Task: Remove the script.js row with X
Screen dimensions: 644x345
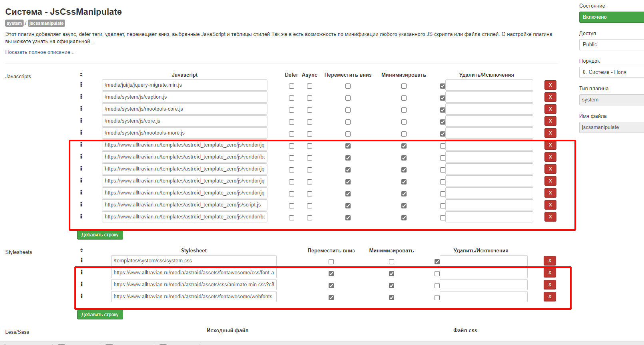Action: (x=550, y=205)
